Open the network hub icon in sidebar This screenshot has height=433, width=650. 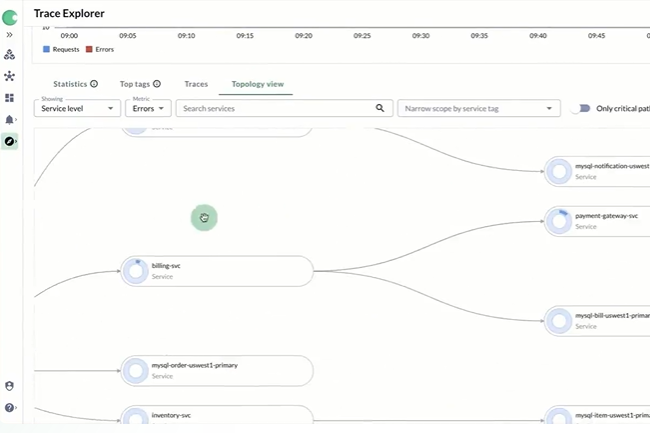click(x=9, y=76)
